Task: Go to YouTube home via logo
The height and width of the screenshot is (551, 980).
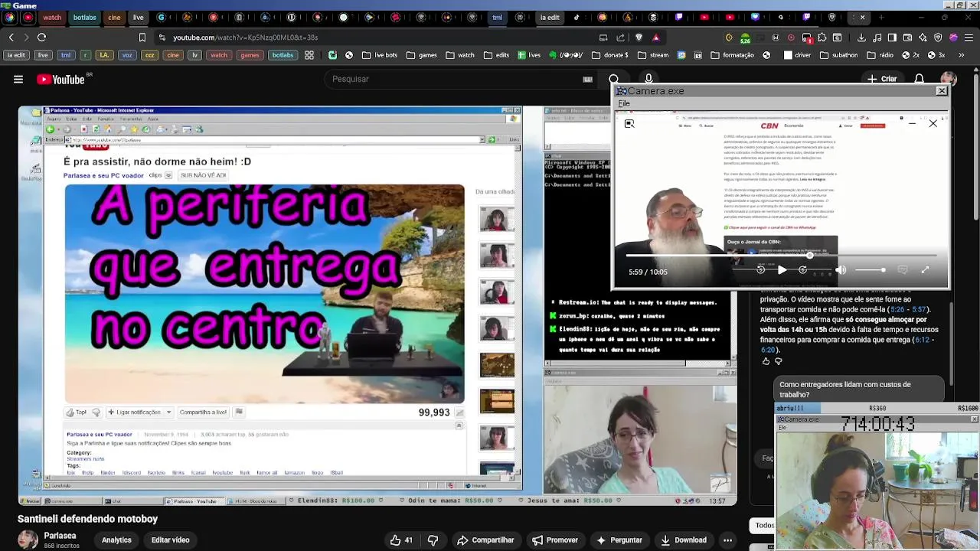Action: coord(60,80)
